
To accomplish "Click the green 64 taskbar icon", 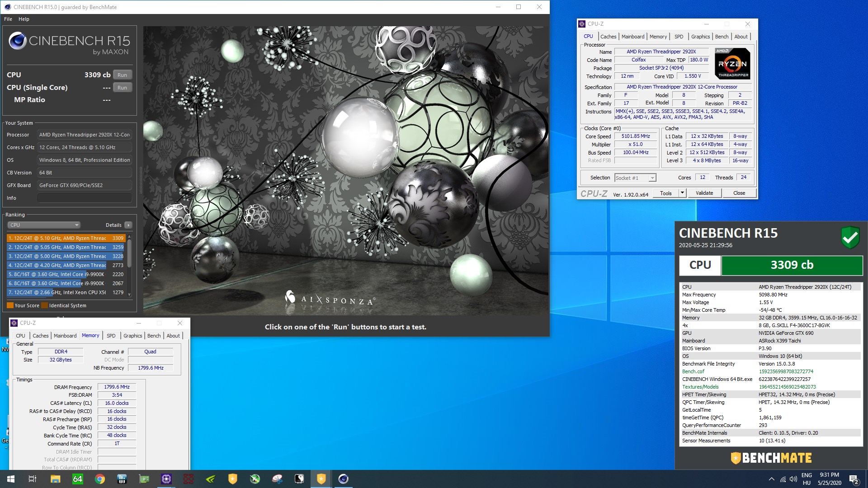I will tap(78, 479).
